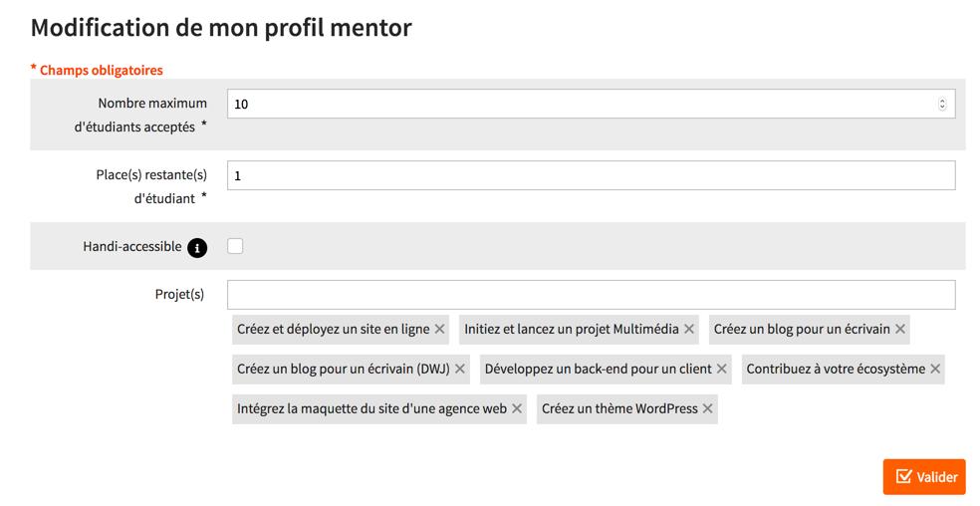Click the 'Contribuez à votre écosystème' tag label
This screenshot has height=506, width=980.
pos(836,369)
